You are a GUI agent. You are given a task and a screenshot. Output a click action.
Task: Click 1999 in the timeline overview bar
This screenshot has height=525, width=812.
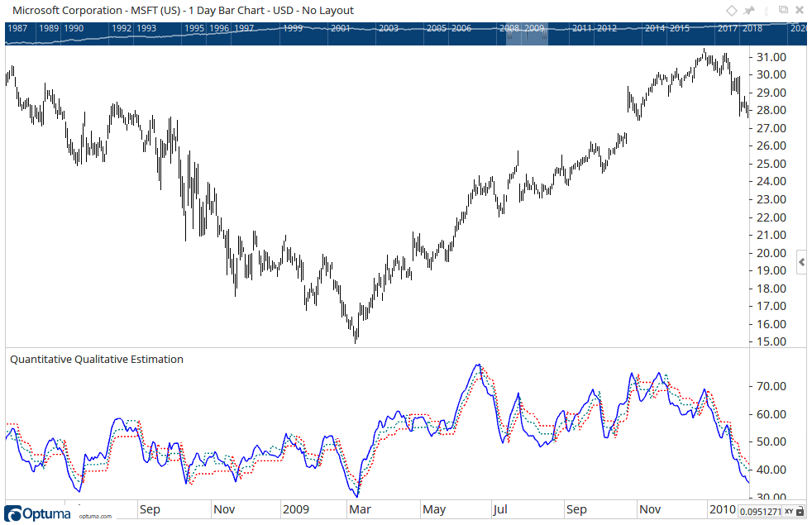293,28
